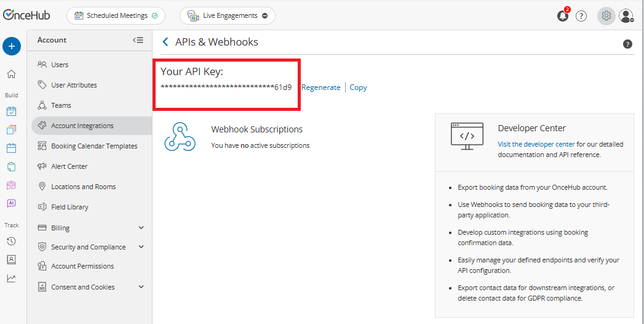Open Booking Calendar Templates

[x=94, y=146]
